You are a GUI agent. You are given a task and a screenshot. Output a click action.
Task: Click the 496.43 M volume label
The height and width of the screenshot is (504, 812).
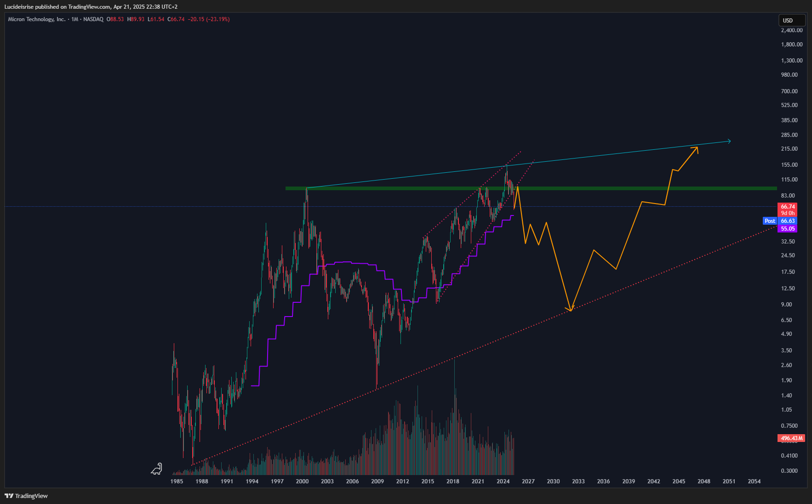(791, 438)
